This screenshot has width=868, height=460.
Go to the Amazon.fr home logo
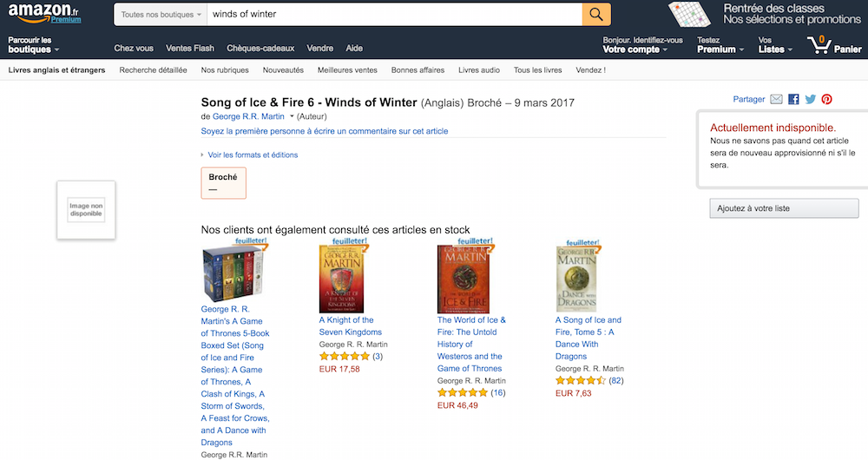pyautogui.click(x=44, y=13)
